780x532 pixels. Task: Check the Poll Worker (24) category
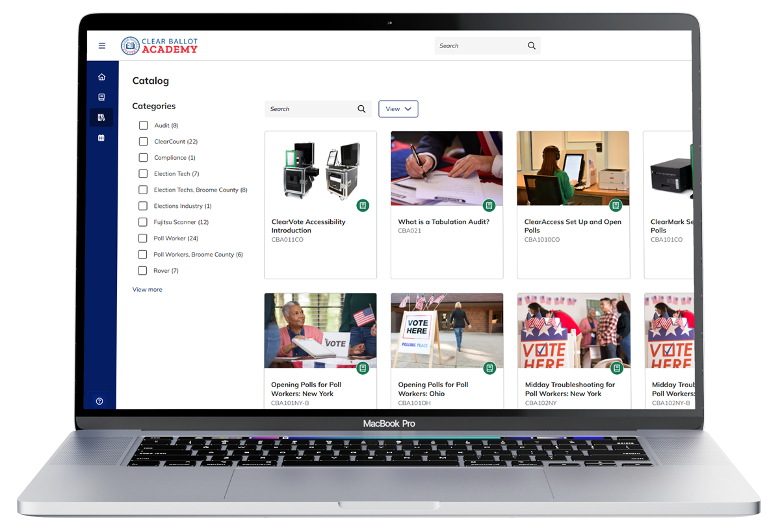pyautogui.click(x=143, y=238)
